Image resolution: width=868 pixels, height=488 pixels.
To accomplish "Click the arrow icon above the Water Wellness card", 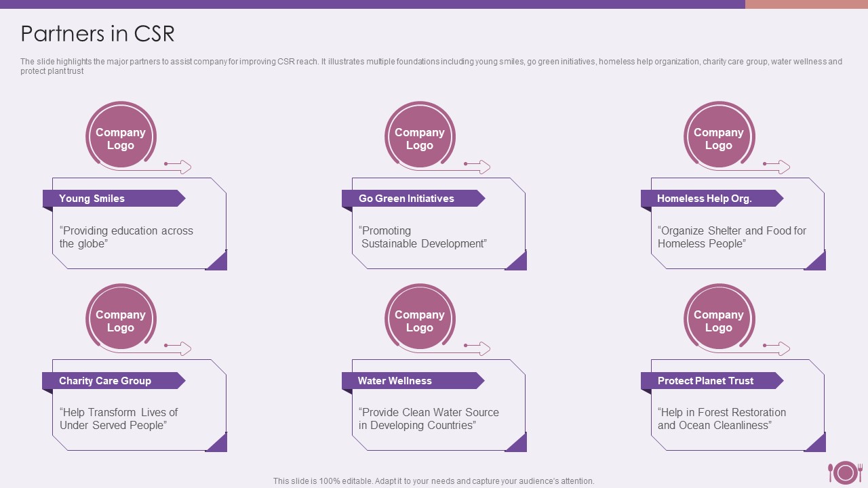I will pos(477,348).
